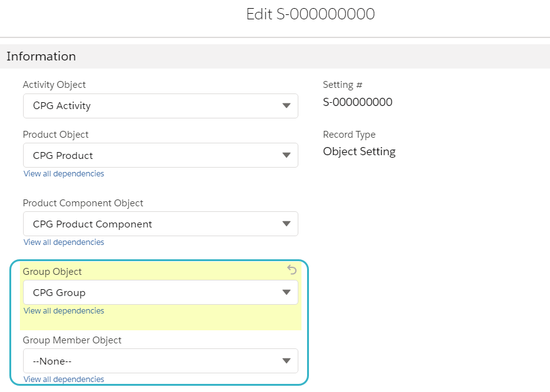
Task: Click the Object Setting record type value
Action: click(359, 151)
